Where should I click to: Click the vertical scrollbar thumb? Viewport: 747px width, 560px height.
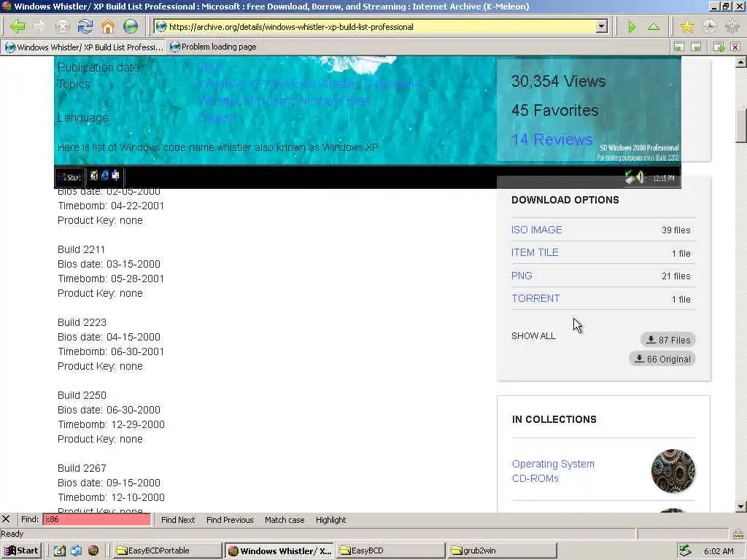click(740, 125)
